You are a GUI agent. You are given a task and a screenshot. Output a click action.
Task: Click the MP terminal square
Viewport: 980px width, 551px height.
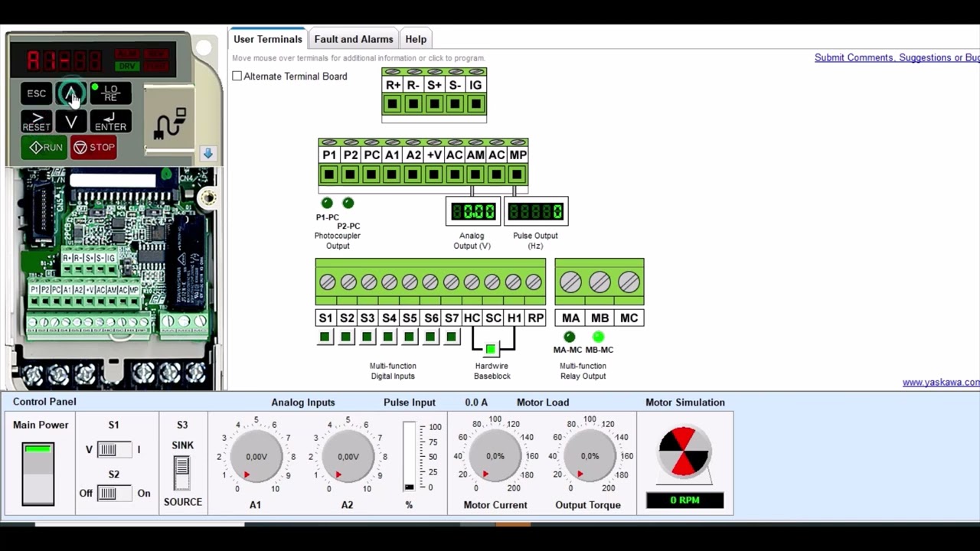point(517,174)
